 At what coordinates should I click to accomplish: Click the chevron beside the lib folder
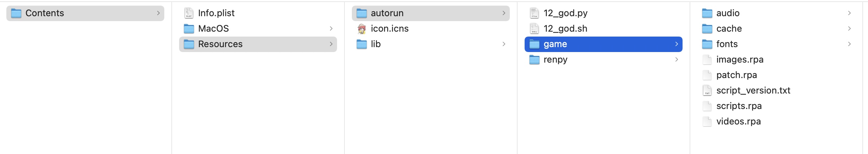pyautogui.click(x=504, y=44)
